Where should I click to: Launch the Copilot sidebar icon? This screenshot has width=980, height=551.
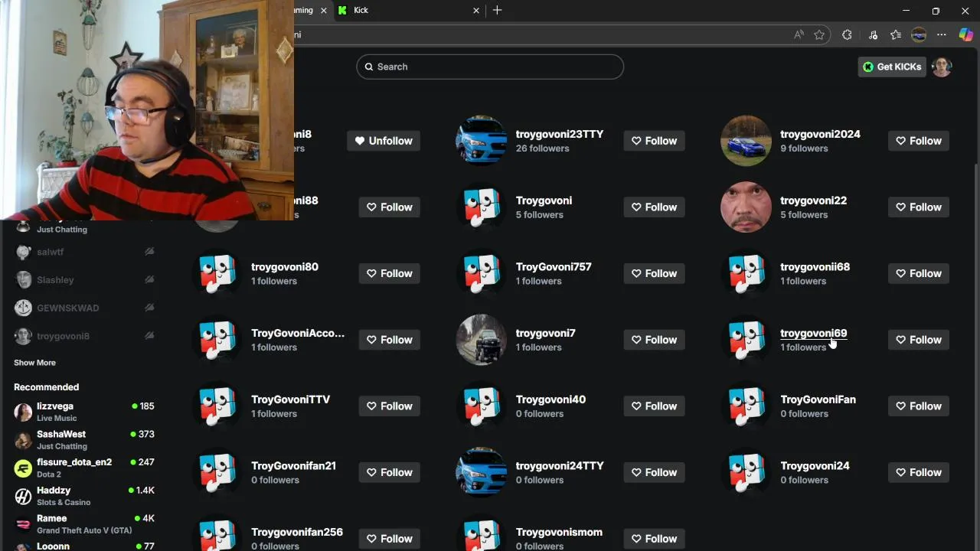coord(965,34)
